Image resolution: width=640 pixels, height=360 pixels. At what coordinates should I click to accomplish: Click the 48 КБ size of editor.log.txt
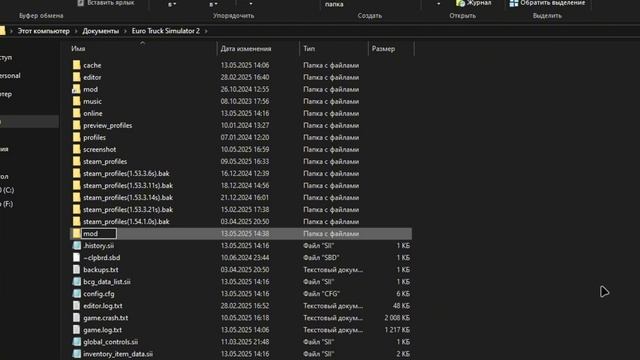(x=401, y=306)
